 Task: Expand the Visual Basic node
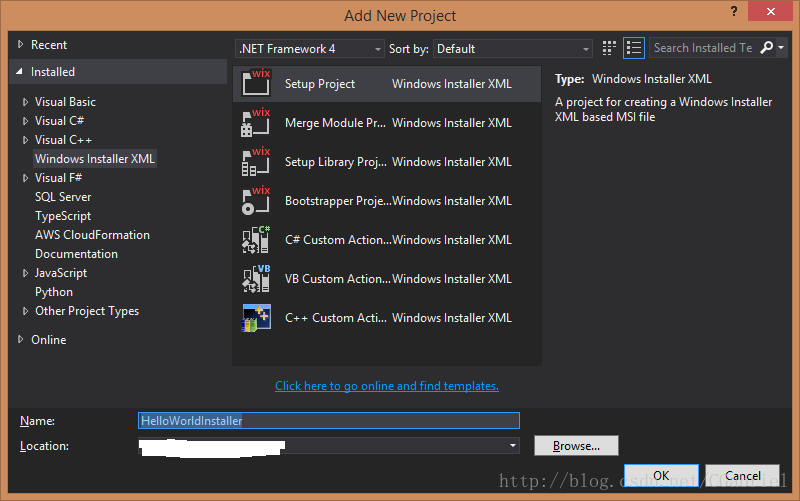(x=26, y=102)
